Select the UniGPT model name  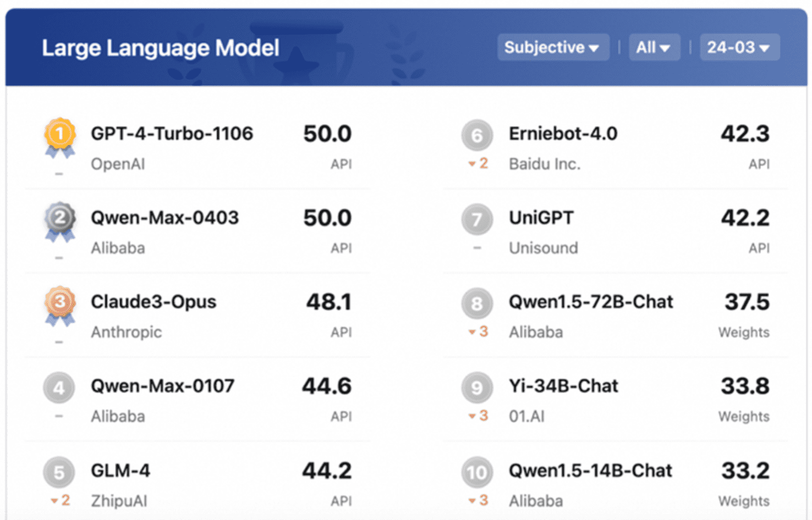[541, 218]
